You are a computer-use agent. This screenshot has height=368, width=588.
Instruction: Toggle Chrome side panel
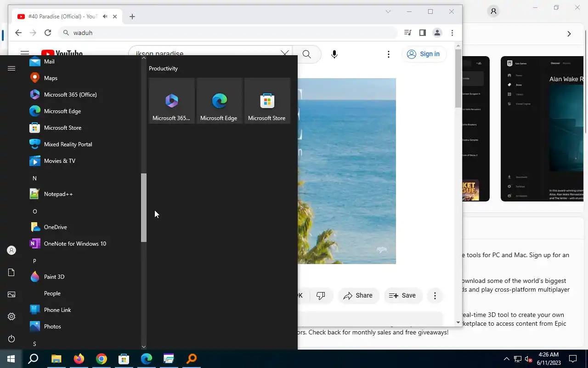point(423,33)
